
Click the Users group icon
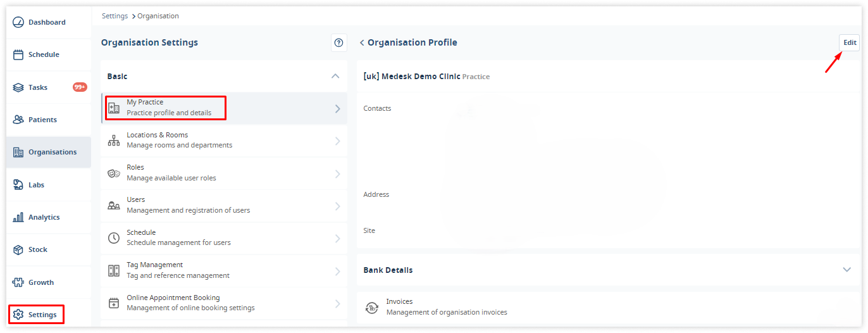[x=114, y=206]
